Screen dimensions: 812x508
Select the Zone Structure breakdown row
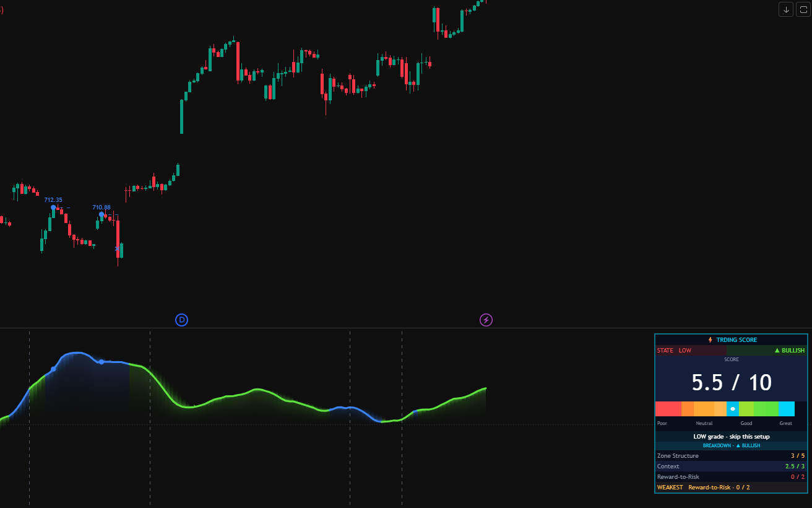732,456
